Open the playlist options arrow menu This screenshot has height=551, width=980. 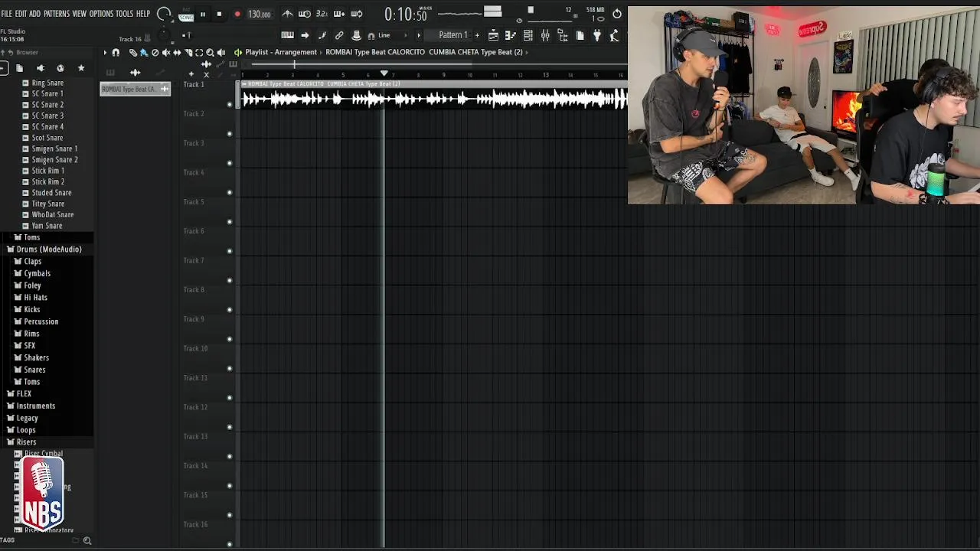click(x=105, y=52)
